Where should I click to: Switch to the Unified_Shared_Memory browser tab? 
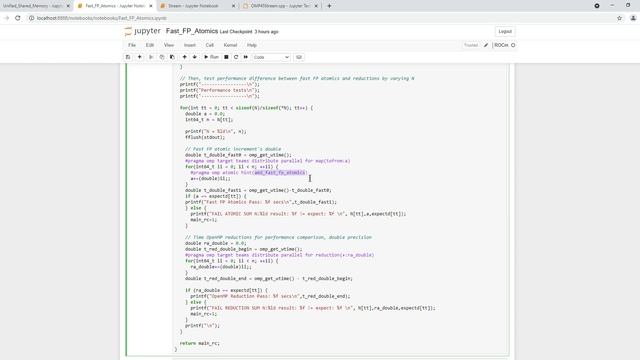(x=33, y=6)
